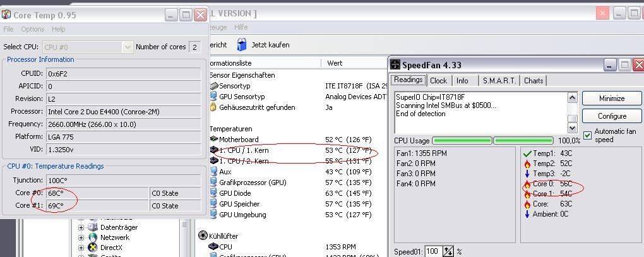Click the Processor field Intel Core 2 Duo E4400
This screenshot has width=644, height=257.
click(x=124, y=111)
